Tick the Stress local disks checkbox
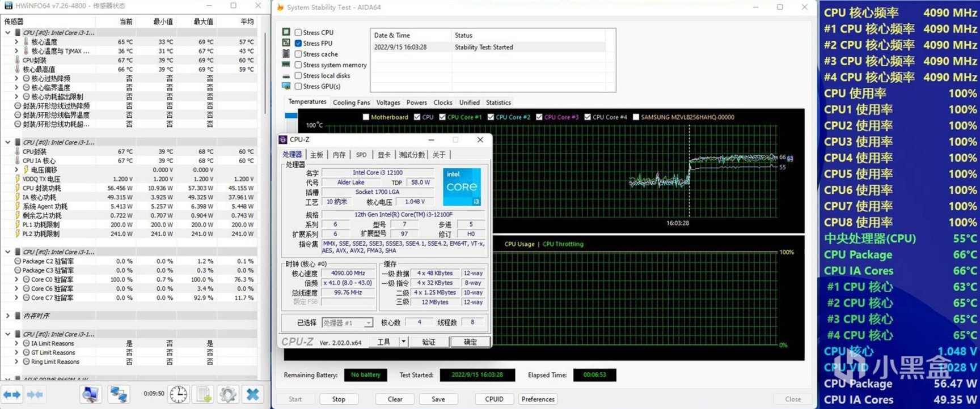Viewport: 980px width, 409px height. [x=298, y=75]
